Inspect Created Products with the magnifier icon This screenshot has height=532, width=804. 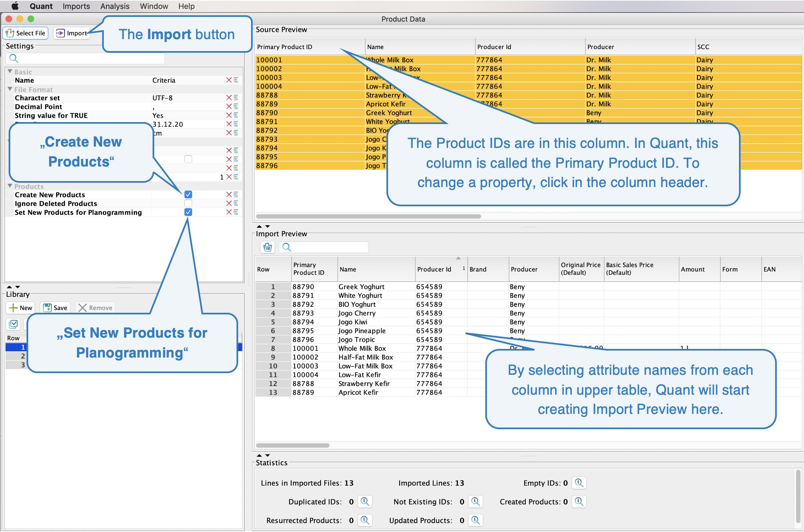(579, 502)
